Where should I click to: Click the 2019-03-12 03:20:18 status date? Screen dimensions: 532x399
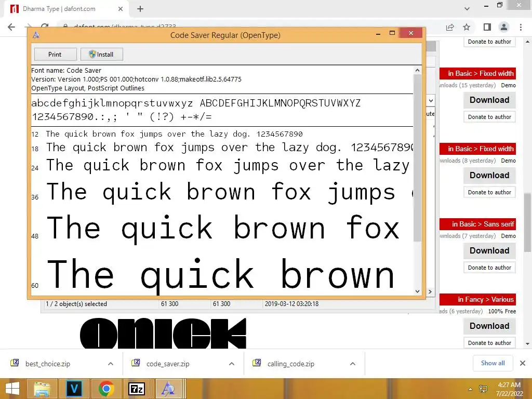point(292,304)
